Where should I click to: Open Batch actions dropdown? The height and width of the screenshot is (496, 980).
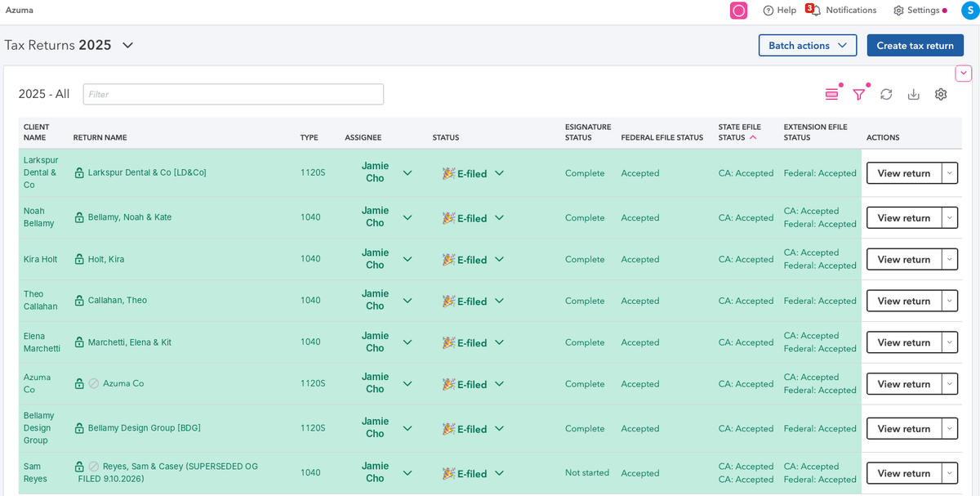coord(808,45)
